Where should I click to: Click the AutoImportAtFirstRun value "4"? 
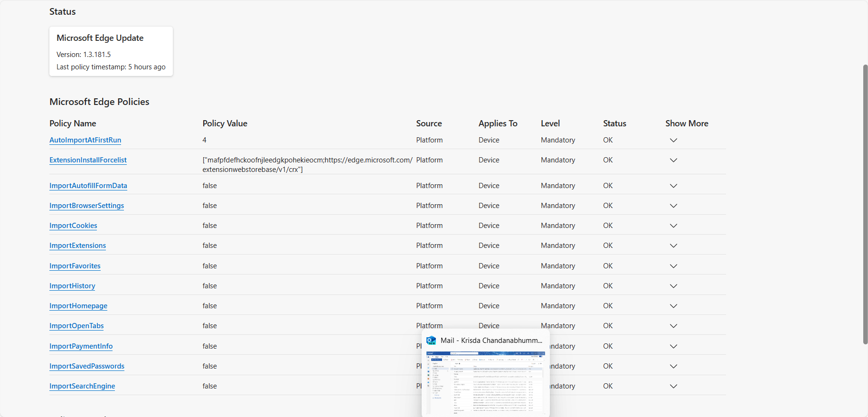click(205, 140)
